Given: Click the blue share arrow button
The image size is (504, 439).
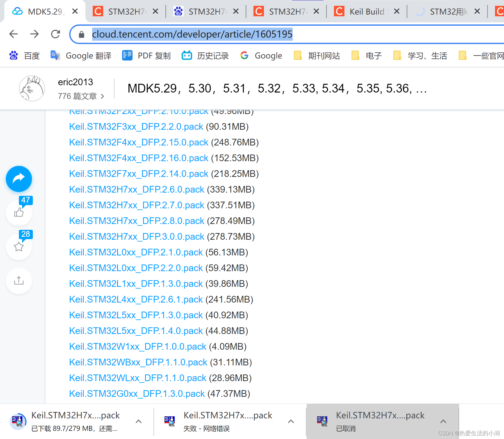Looking at the screenshot, I should [x=19, y=179].
